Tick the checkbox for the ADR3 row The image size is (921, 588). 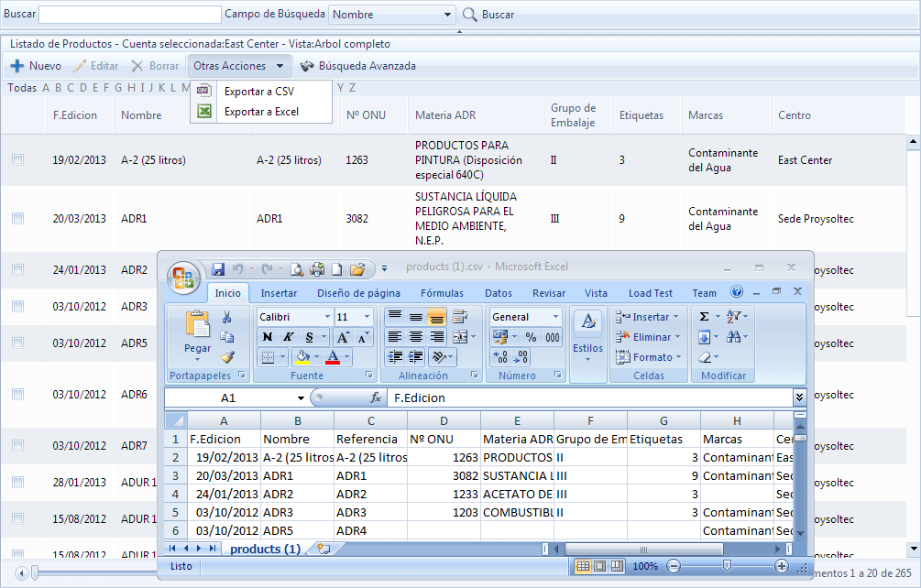coord(18,306)
